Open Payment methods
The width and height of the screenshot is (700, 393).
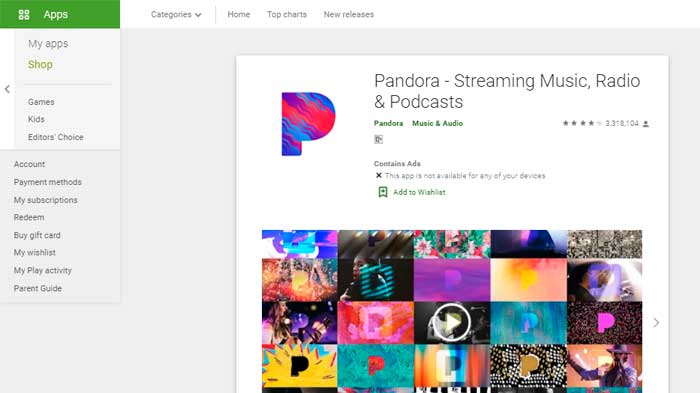(x=48, y=182)
